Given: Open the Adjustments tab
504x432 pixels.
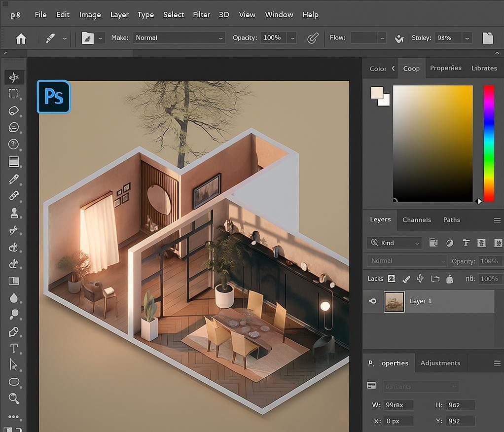Looking at the screenshot, I should [440, 363].
